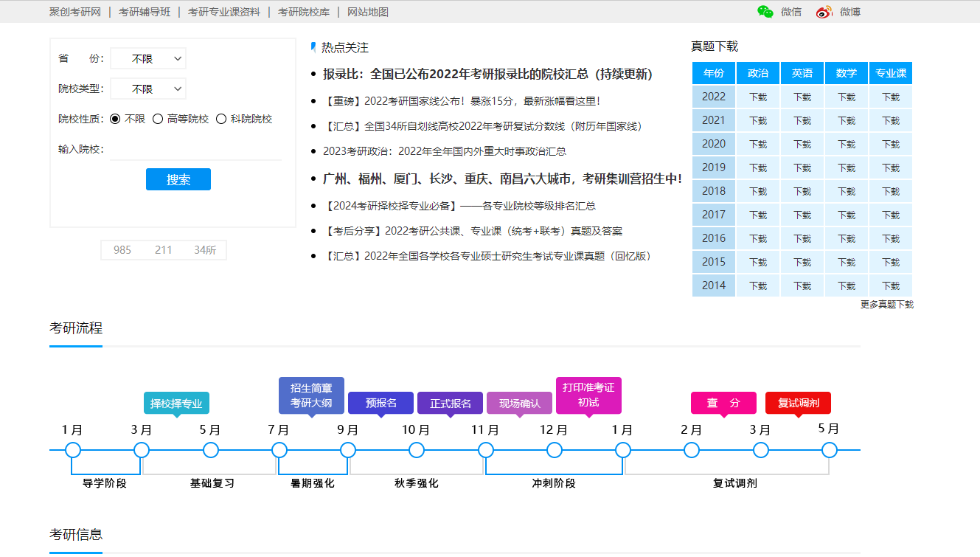Open 2024考研择校择专业必备 article

pyautogui.click(x=459, y=206)
